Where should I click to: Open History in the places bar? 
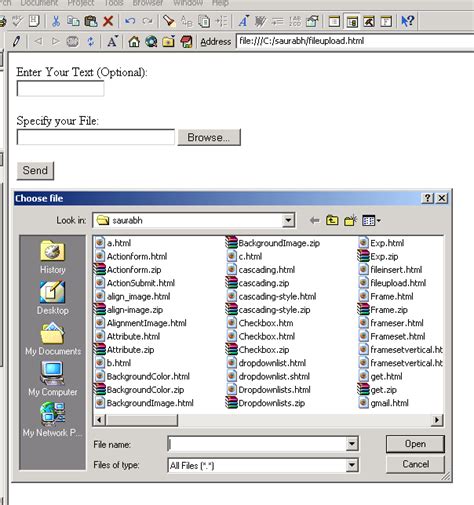click(53, 257)
